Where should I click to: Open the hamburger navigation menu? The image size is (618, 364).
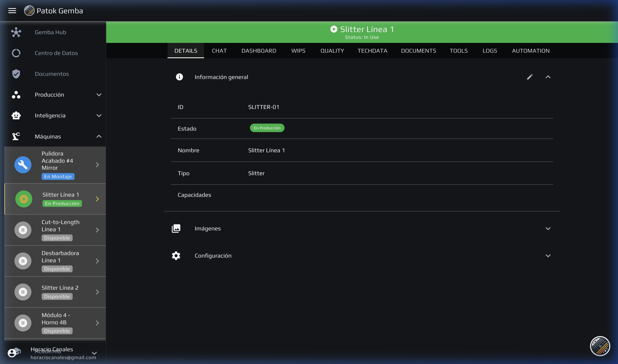tap(12, 11)
